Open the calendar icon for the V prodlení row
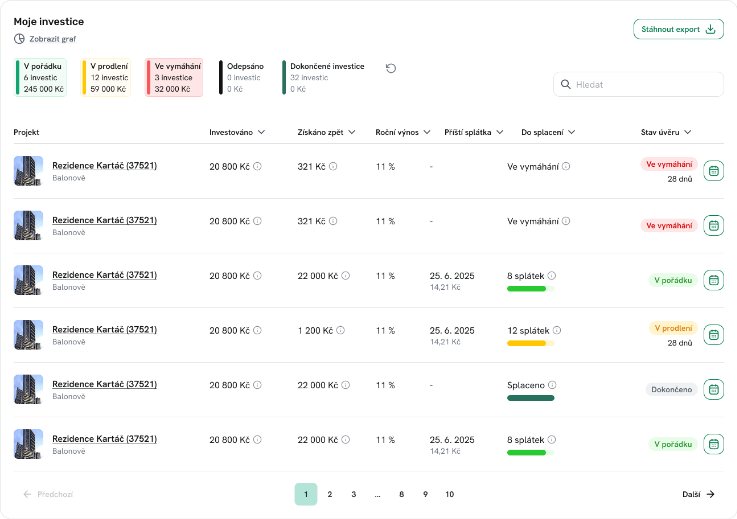737x519 pixels. click(713, 335)
